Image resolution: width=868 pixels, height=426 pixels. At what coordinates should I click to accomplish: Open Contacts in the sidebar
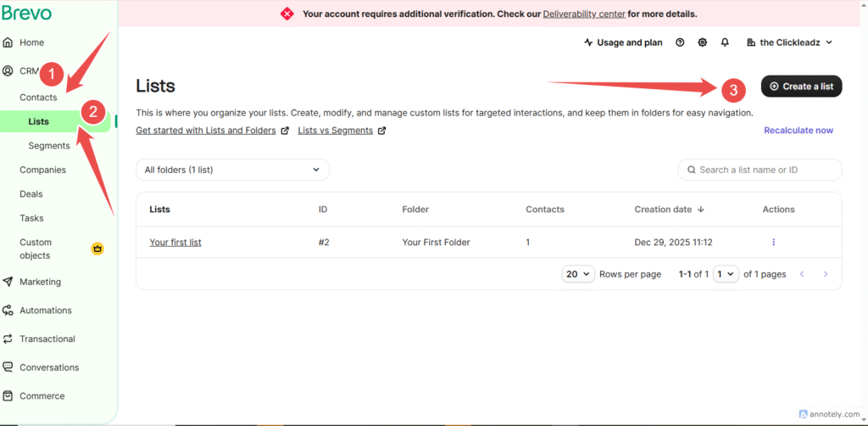(x=38, y=98)
